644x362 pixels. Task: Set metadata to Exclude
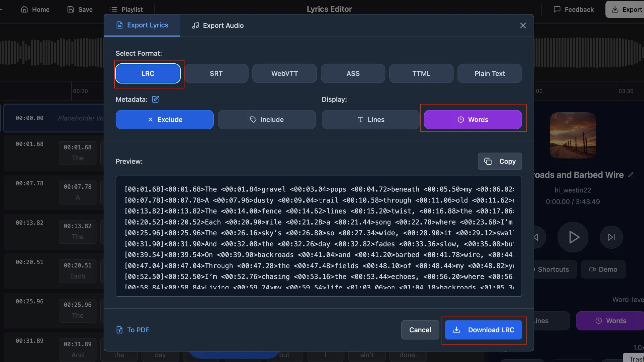click(x=165, y=120)
